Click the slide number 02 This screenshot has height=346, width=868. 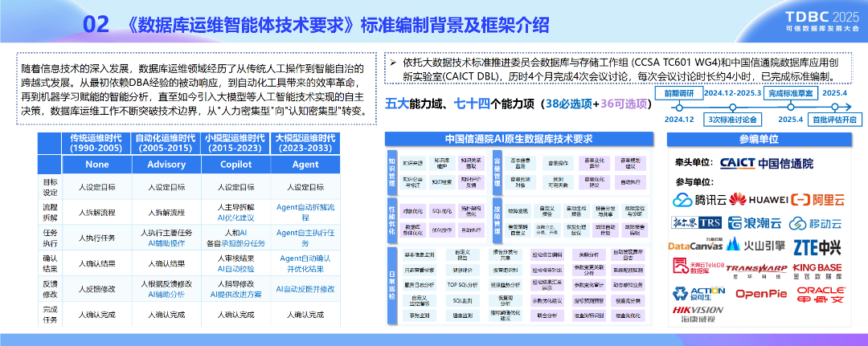click(x=95, y=25)
